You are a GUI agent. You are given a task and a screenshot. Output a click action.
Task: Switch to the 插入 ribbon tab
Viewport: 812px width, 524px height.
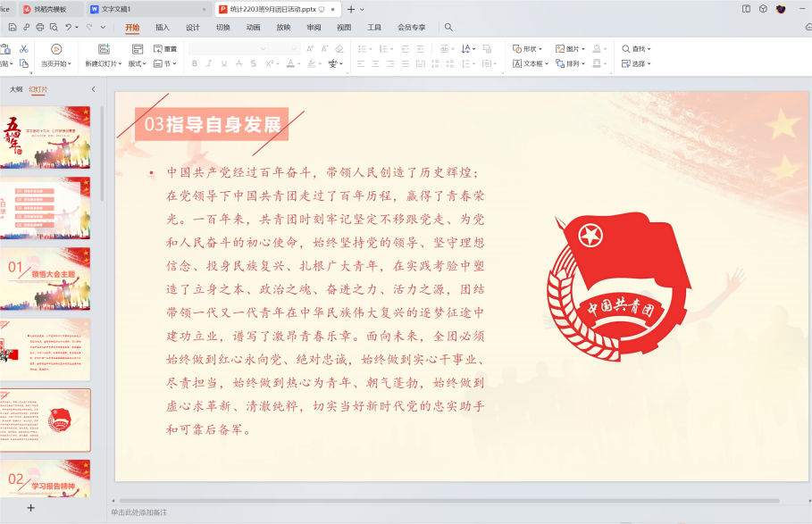(x=163, y=28)
